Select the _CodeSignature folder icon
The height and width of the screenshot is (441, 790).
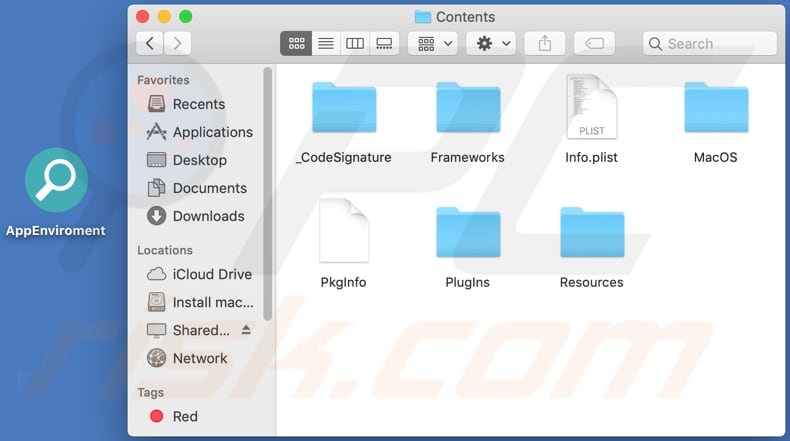point(344,107)
